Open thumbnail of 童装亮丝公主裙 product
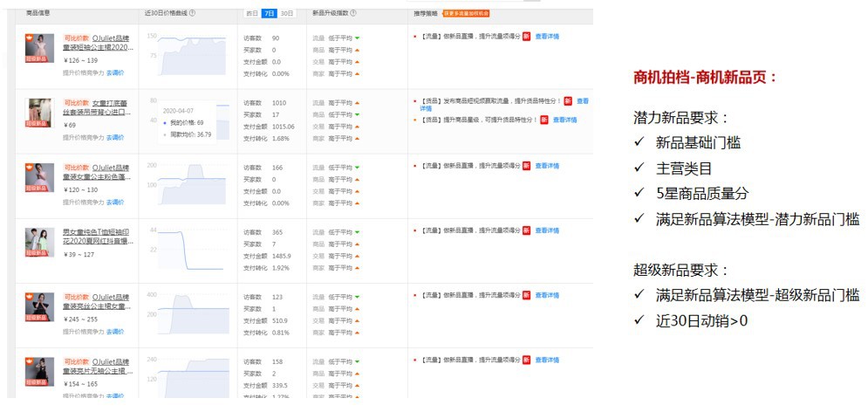 point(40,307)
